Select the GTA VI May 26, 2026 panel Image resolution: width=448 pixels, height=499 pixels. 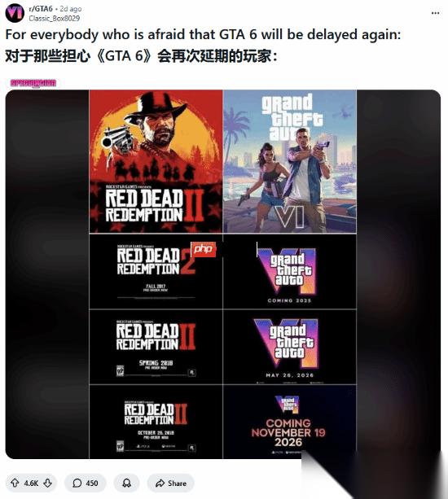(x=290, y=347)
